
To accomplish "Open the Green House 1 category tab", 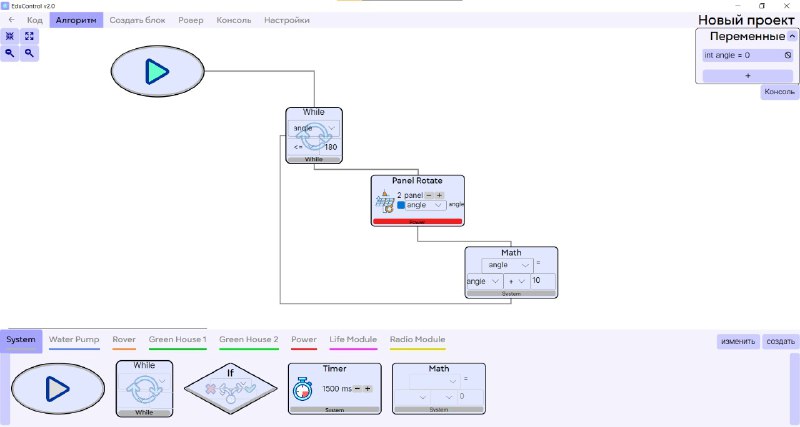I will pos(177,340).
